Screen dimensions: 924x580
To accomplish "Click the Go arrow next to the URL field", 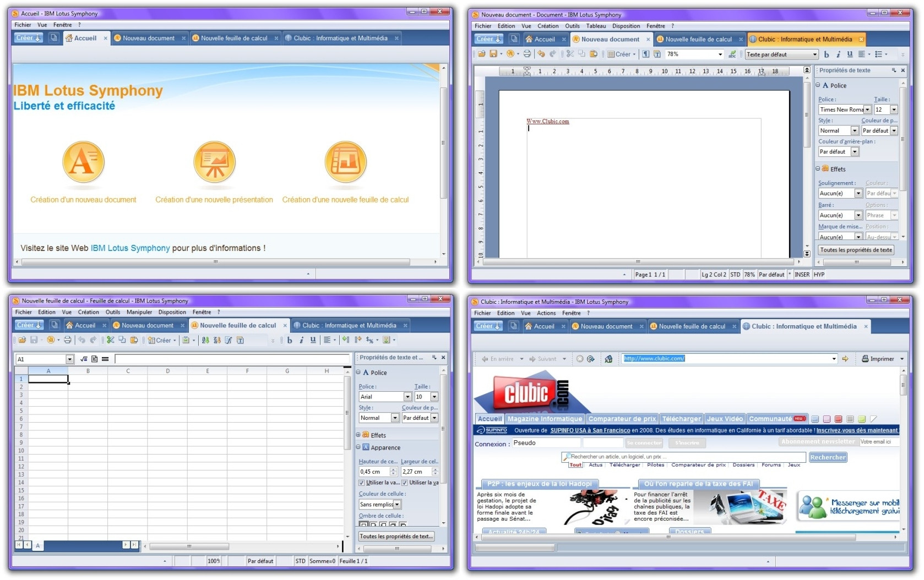I will [x=845, y=359].
